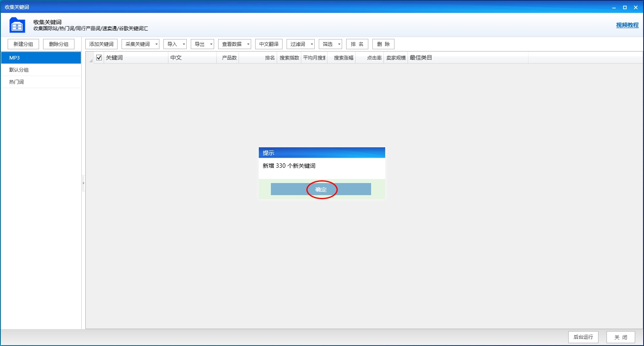Screen dimensions: 644x346
Task: Click the 提示 dialog title bar
Action: [322, 152]
